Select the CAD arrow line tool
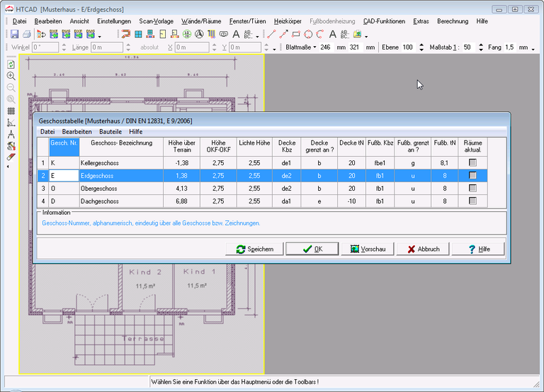This screenshot has width=544, height=392. [x=284, y=34]
